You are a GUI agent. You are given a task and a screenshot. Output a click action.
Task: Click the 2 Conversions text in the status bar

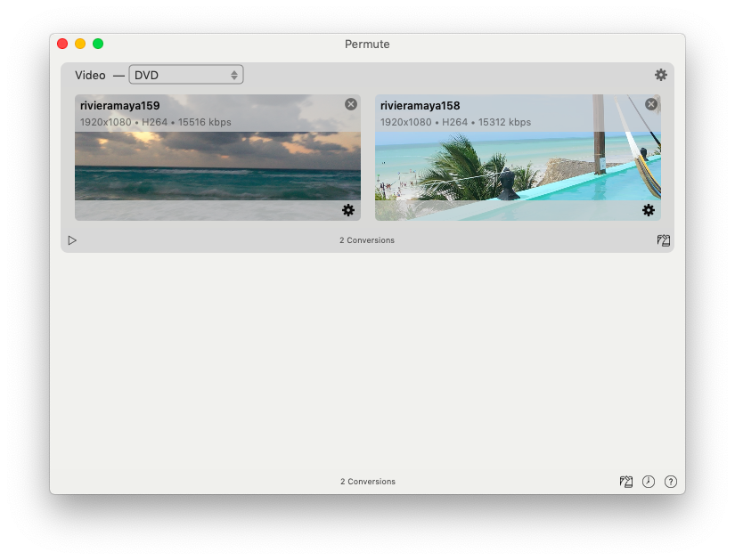pyautogui.click(x=367, y=481)
